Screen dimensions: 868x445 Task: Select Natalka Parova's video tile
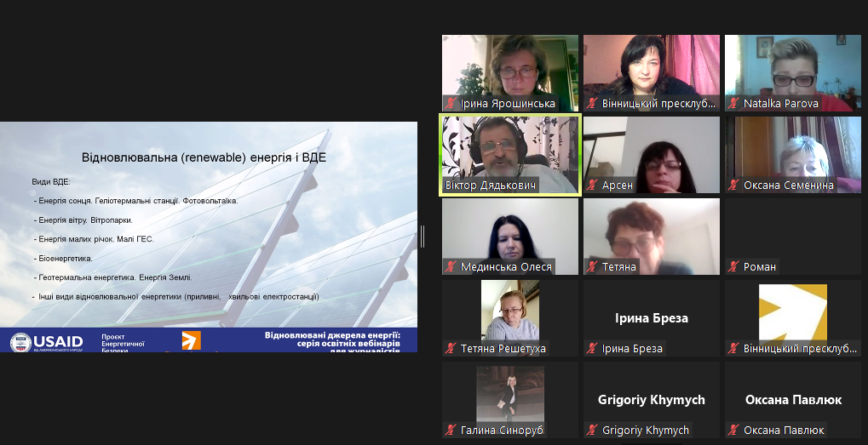tap(793, 73)
